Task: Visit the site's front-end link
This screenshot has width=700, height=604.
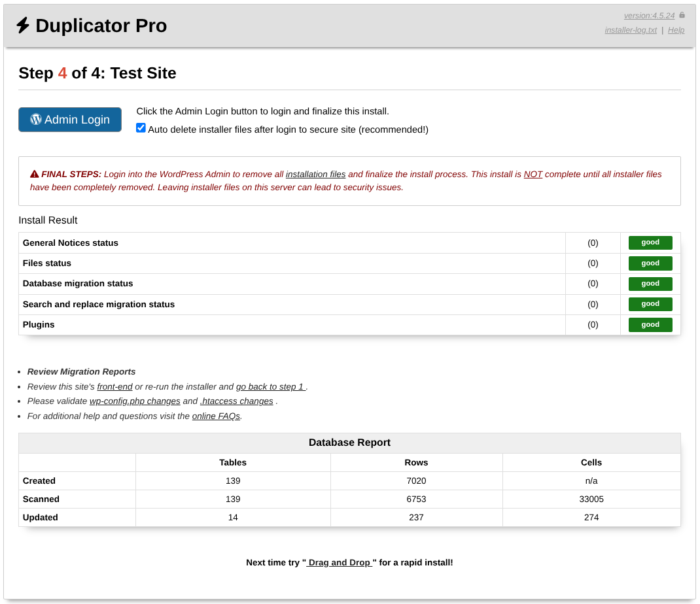Action: [x=114, y=387]
